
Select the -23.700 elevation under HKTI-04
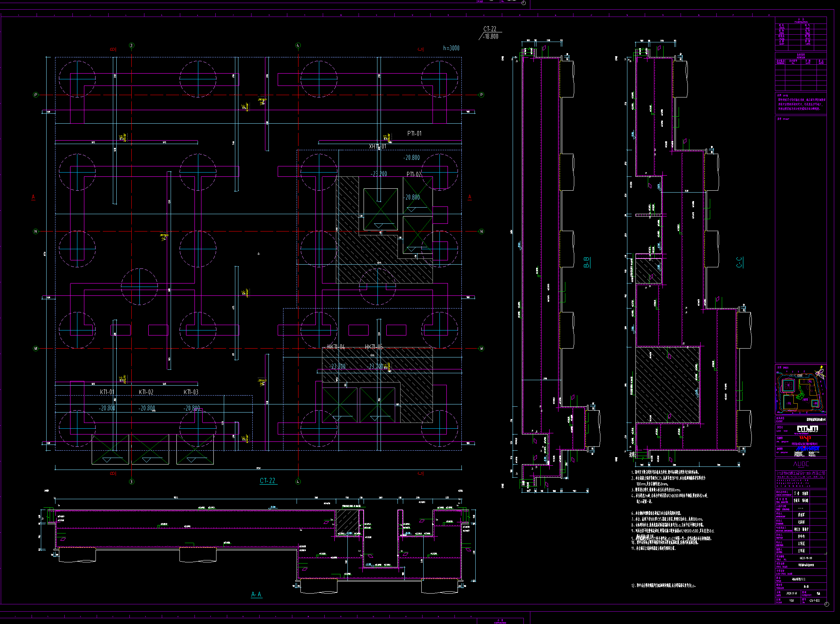pyautogui.click(x=337, y=366)
